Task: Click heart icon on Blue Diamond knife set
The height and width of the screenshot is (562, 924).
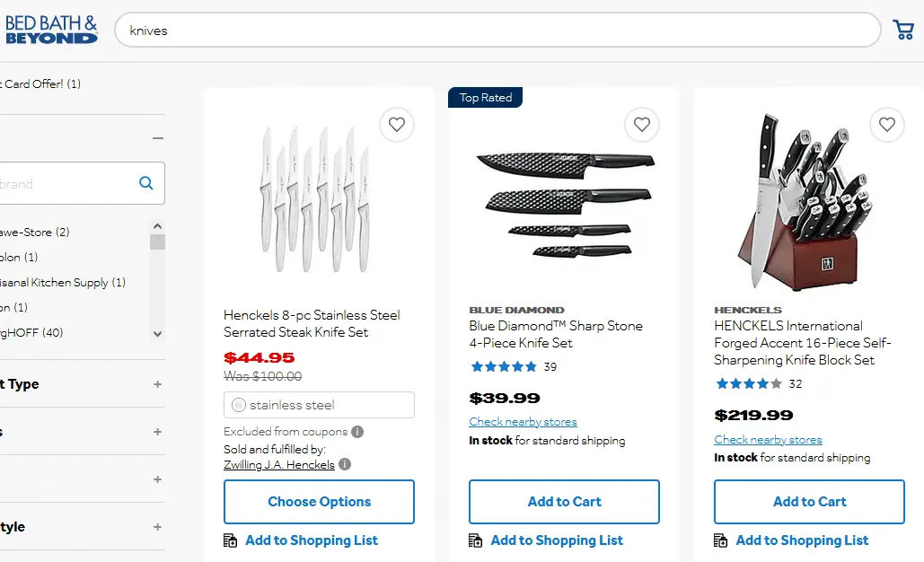Action: [642, 125]
